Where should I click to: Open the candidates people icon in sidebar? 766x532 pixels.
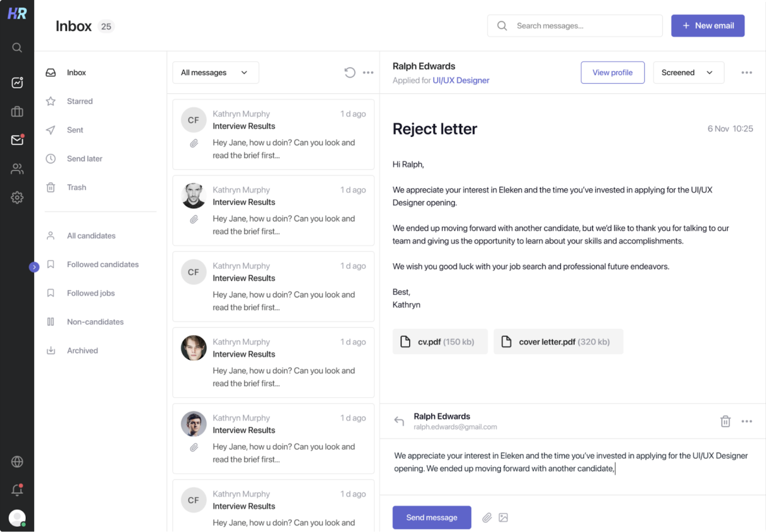pyautogui.click(x=17, y=168)
